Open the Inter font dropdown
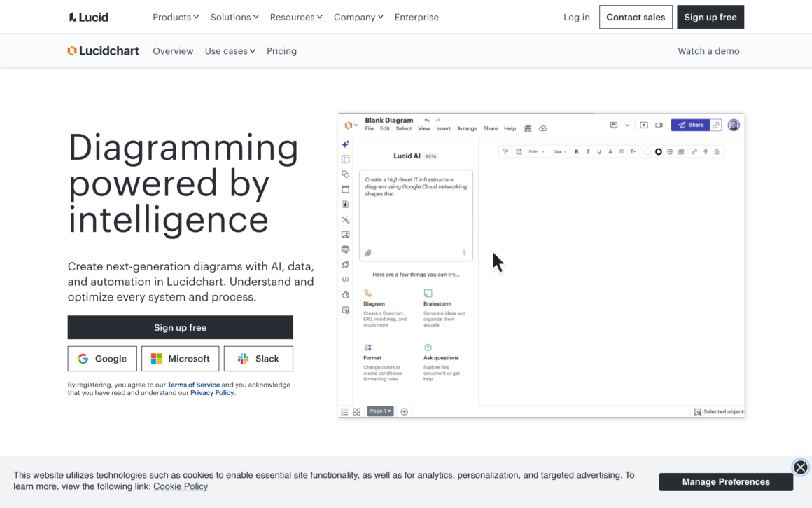 coord(536,152)
